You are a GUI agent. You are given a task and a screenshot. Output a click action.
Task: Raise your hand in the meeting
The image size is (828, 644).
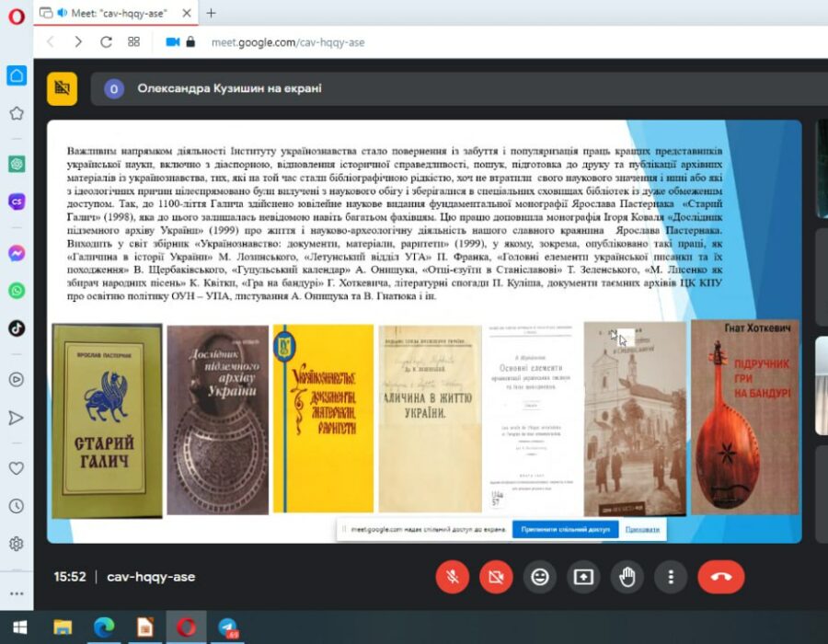(x=627, y=577)
